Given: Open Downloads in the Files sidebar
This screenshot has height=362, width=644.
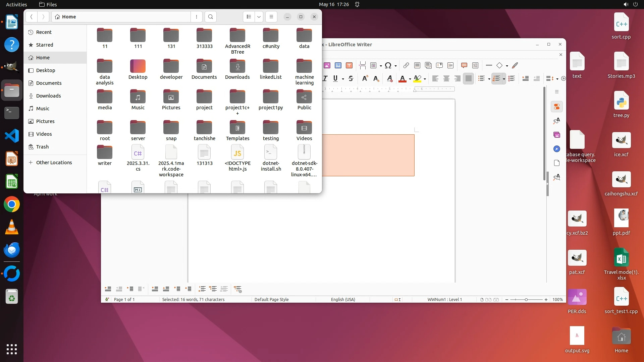Looking at the screenshot, I should 48,96.
